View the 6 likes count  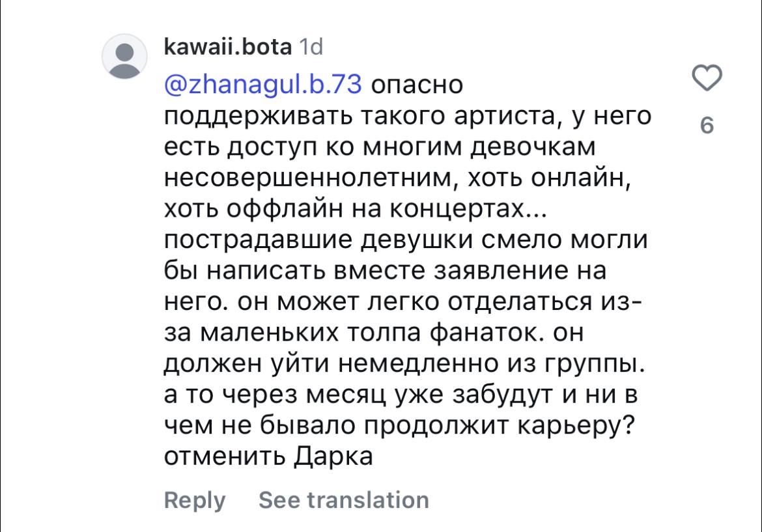tap(707, 125)
